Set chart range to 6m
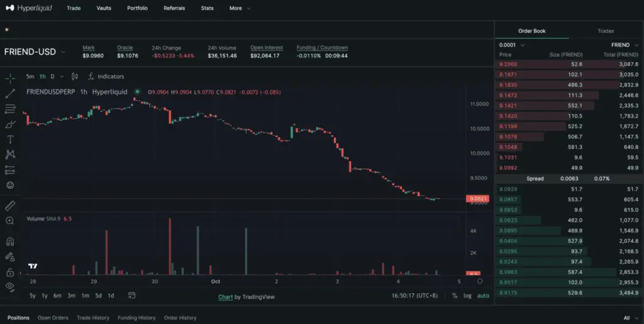 (57, 296)
